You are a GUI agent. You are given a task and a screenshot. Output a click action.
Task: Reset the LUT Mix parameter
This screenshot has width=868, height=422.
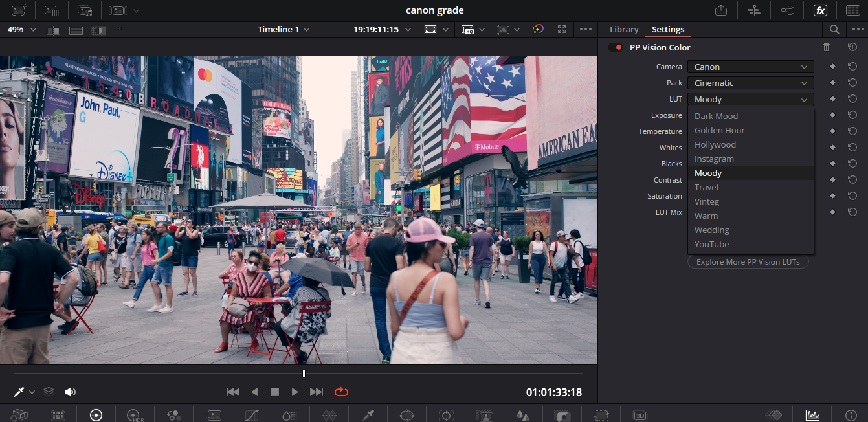852,212
